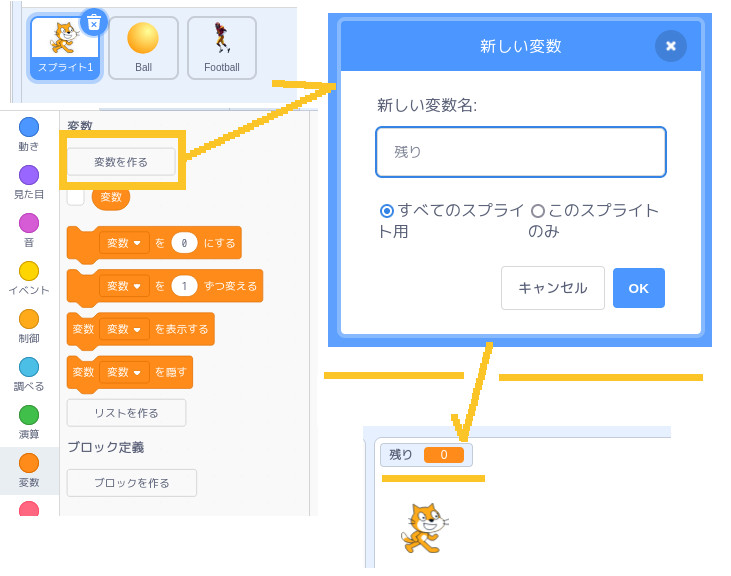Open variable dropdown in the ずつ変える block

click(124, 286)
